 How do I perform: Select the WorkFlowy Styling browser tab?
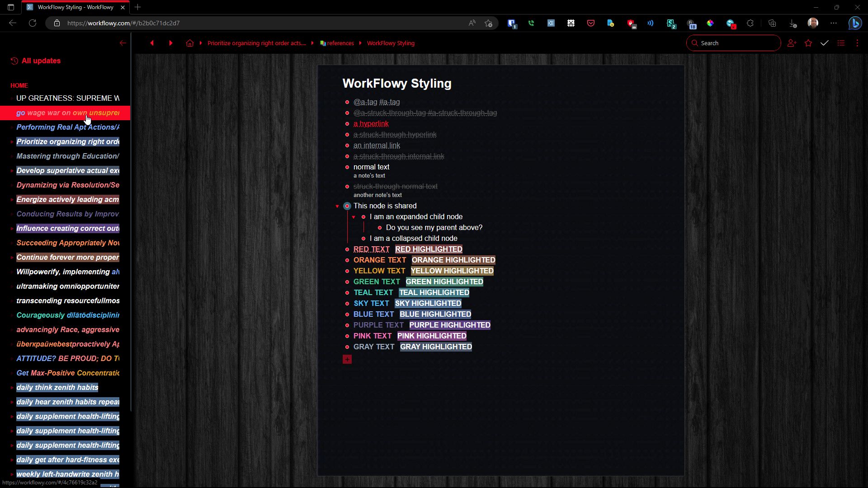pyautogui.click(x=75, y=7)
